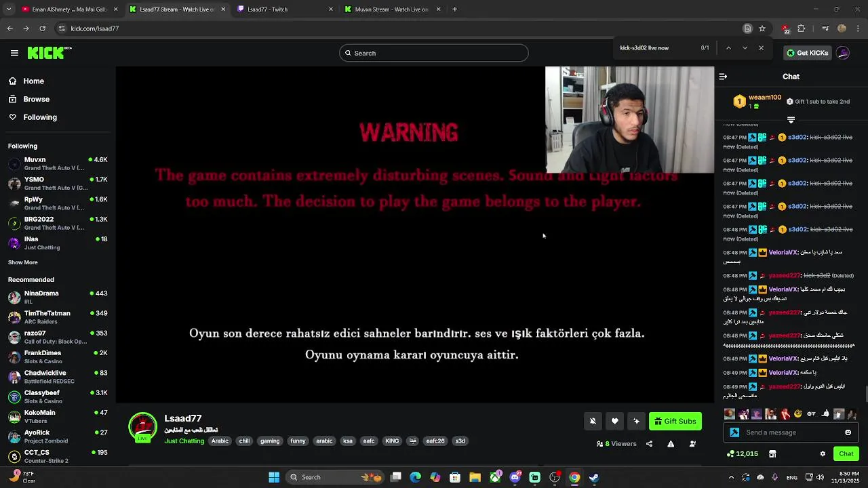Open Discord from taskbar
Screen dimensions: 868x488
[x=515, y=477]
